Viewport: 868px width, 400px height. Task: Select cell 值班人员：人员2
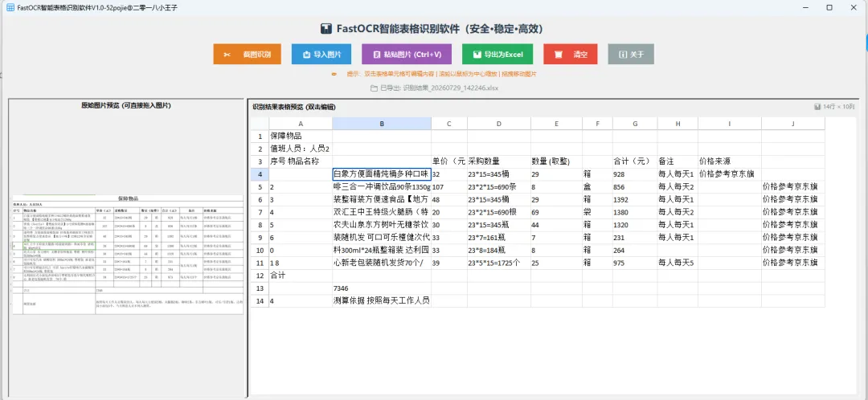tap(301, 149)
